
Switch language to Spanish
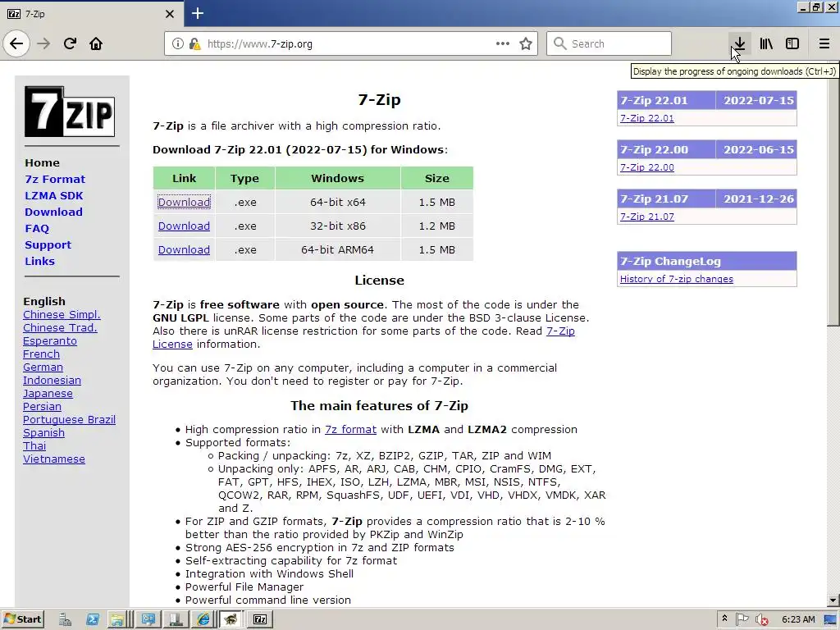point(43,433)
